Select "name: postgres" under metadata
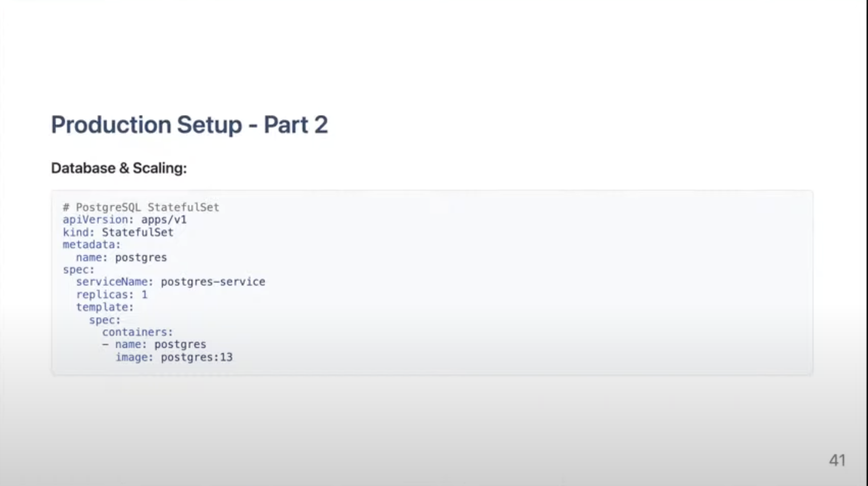The width and height of the screenshot is (868, 486). [121, 258]
